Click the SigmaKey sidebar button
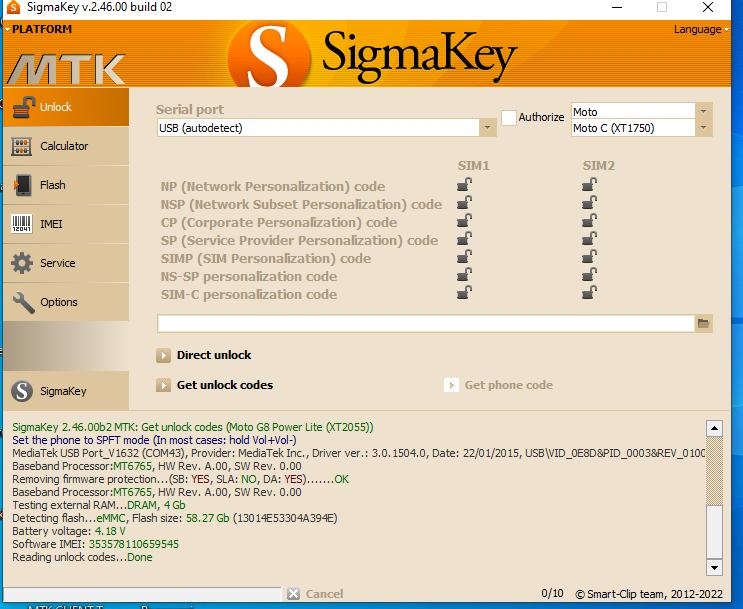Image resolution: width=743 pixels, height=609 pixels. (66, 391)
